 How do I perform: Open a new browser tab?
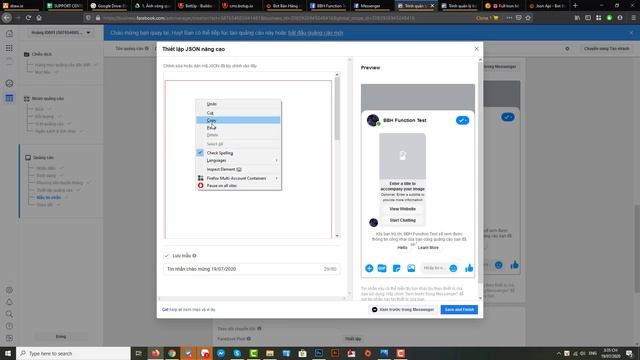coord(575,6)
